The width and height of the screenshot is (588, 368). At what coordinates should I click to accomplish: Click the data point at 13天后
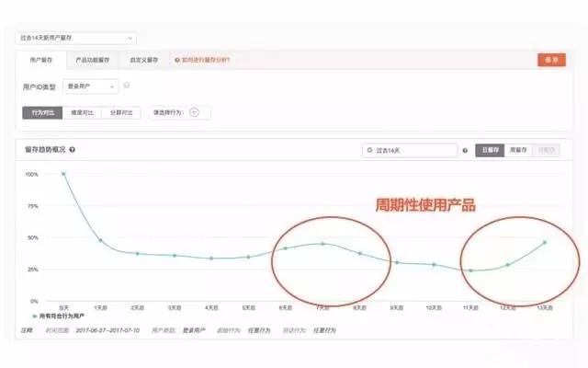[x=545, y=243]
